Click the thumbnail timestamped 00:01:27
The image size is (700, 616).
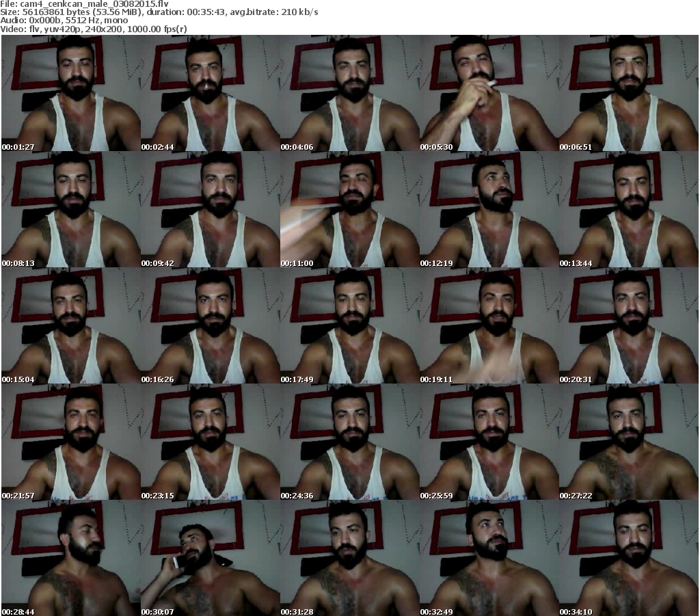(x=71, y=93)
